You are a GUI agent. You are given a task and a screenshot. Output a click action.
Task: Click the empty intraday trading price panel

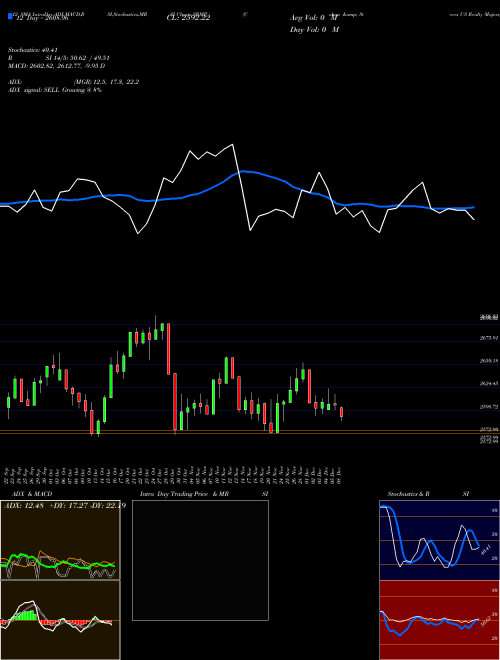pos(200,560)
